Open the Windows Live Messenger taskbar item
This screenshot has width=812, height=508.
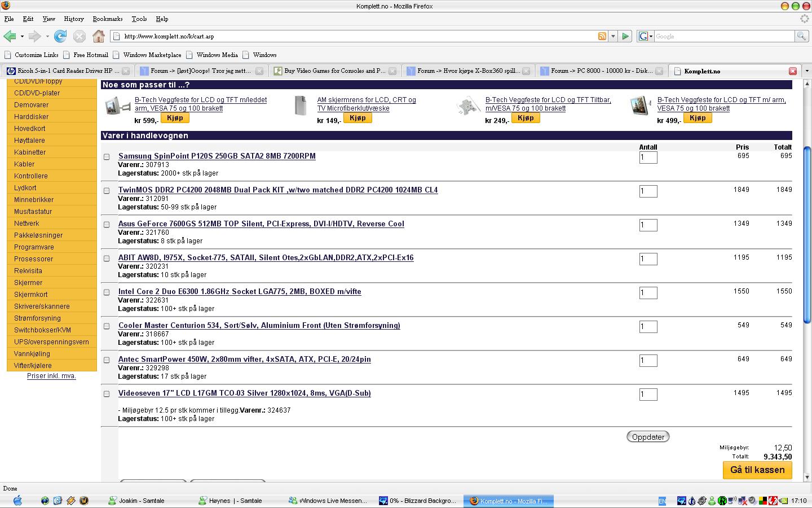(329, 501)
